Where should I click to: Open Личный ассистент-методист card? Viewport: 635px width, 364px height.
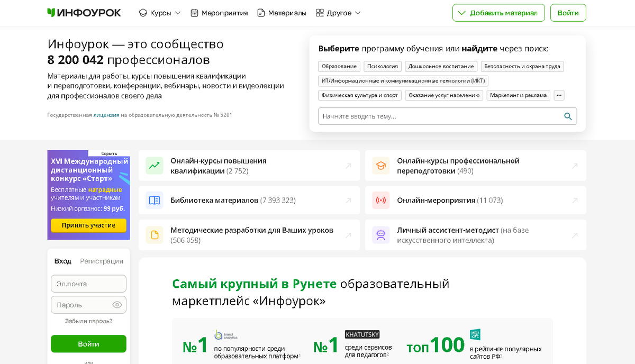[476, 235]
